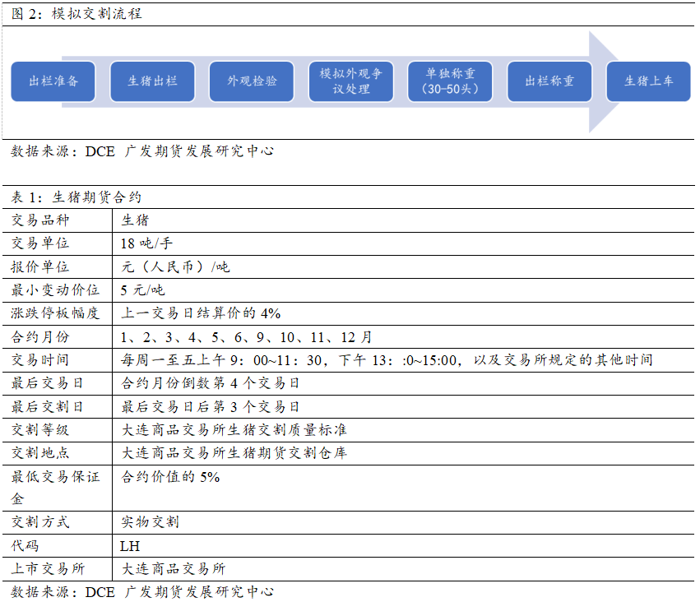Click the last-row value 大连商品交易所

point(174,569)
